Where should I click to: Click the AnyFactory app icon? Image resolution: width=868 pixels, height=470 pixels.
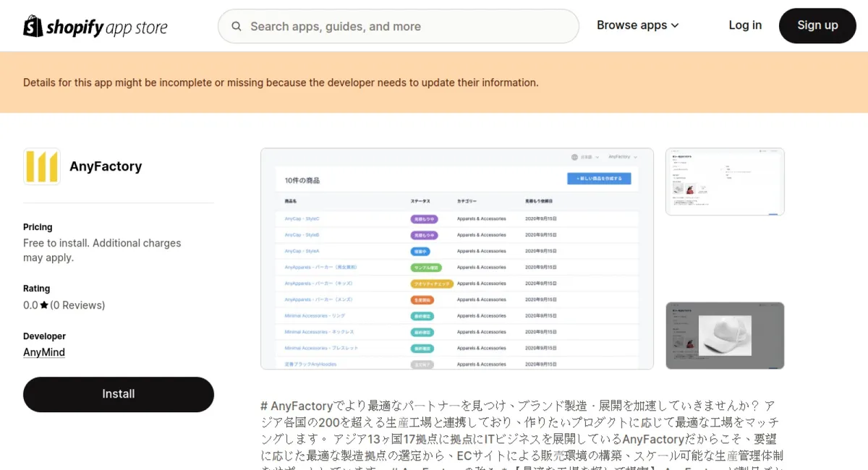pyautogui.click(x=42, y=166)
